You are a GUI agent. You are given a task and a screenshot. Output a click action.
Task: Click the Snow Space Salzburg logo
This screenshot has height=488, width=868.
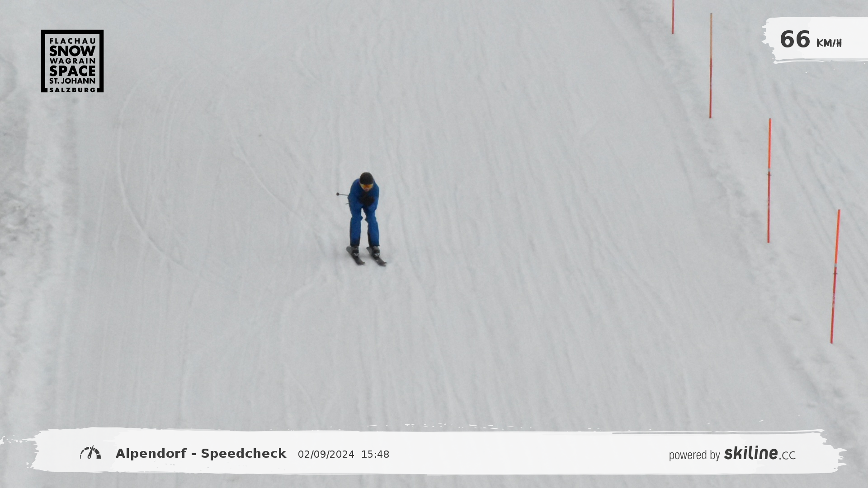tap(72, 61)
